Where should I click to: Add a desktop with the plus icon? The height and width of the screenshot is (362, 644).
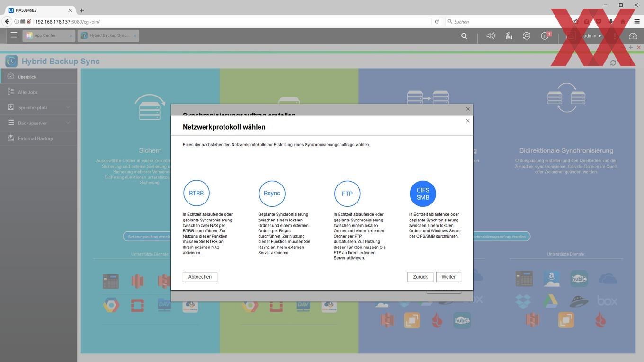[x=630, y=47]
